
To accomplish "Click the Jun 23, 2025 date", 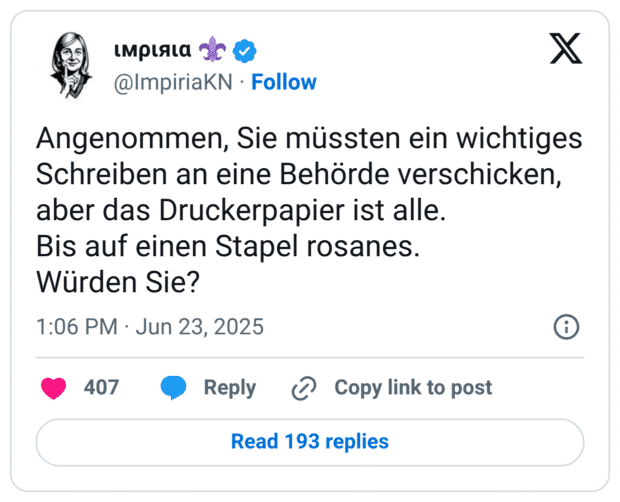I will [199, 327].
